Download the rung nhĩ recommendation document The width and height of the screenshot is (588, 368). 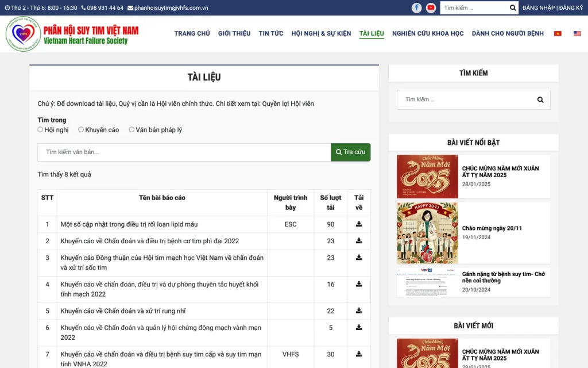coord(359,310)
